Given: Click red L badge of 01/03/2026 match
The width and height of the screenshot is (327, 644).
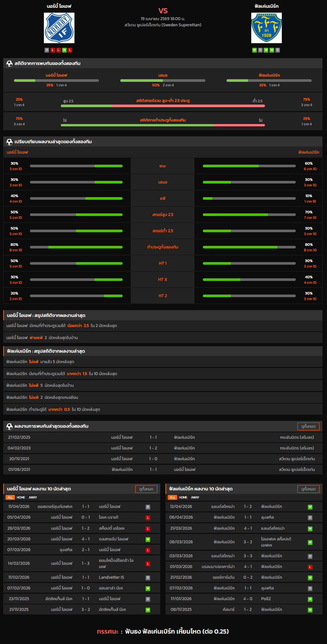Looking at the screenshot, I should pos(310,567).
